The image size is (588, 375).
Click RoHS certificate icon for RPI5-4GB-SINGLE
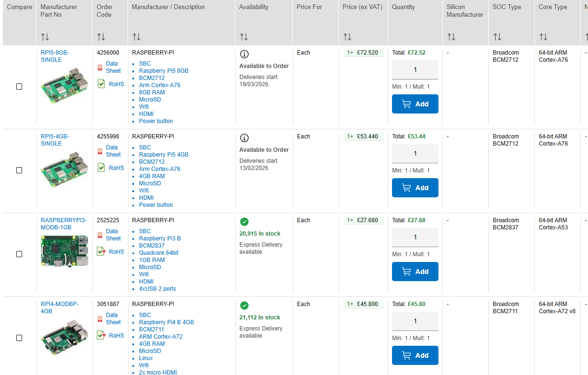[x=101, y=167]
